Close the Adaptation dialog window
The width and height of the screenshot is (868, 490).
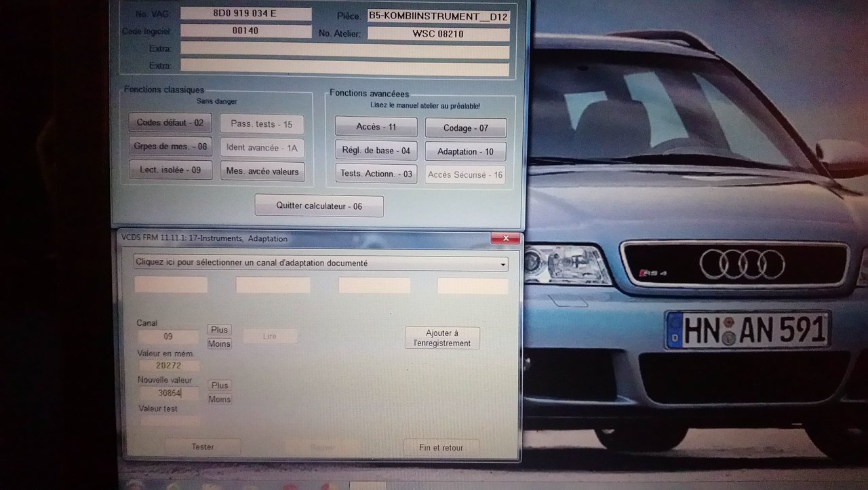pos(505,238)
